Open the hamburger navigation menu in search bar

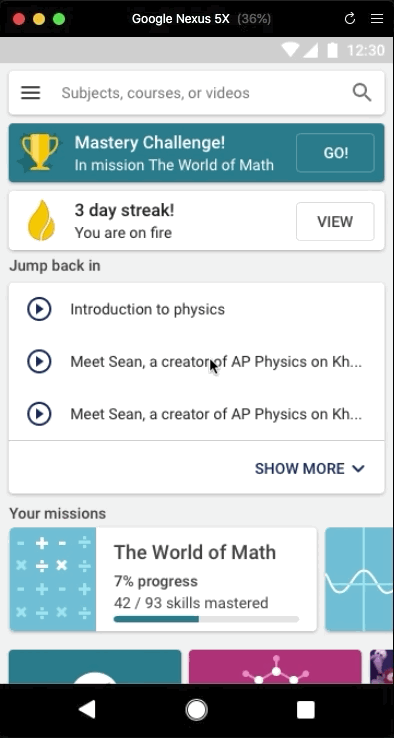pos(31,93)
